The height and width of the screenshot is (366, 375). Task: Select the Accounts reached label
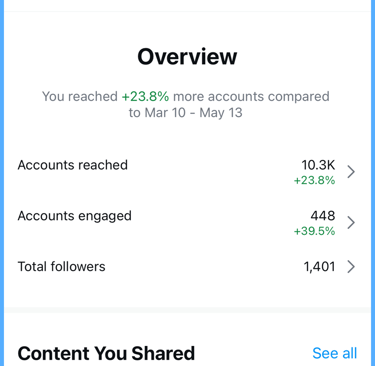tap(73, 165)
